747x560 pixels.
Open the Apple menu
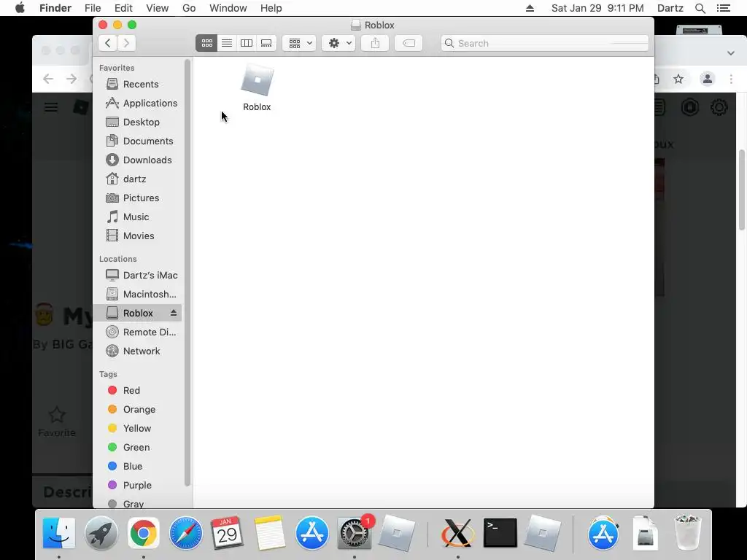[20, 8]
